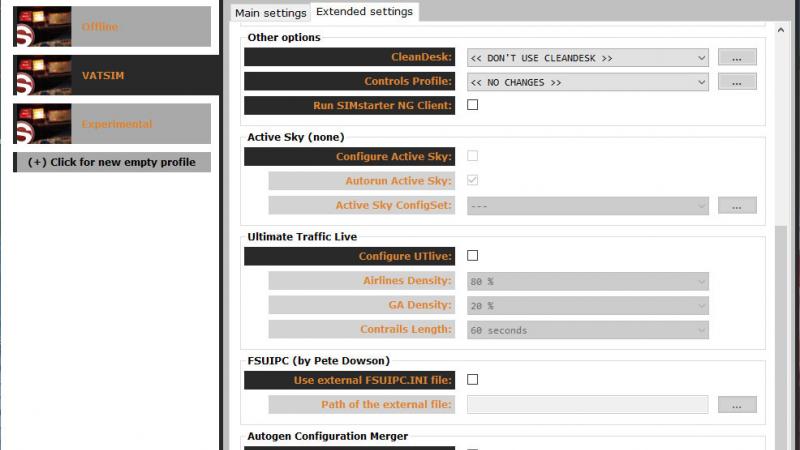Click Path of the external file field

pos(588,405)
